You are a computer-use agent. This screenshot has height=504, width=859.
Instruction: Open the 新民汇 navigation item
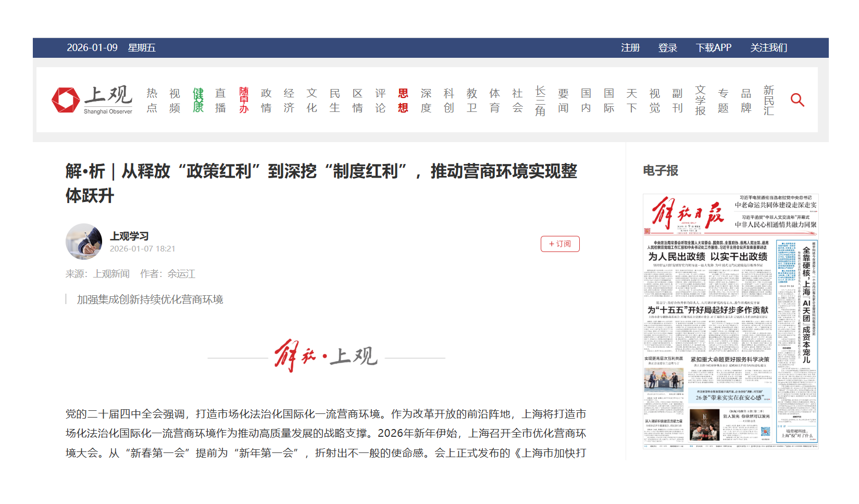tap(769, 100)
